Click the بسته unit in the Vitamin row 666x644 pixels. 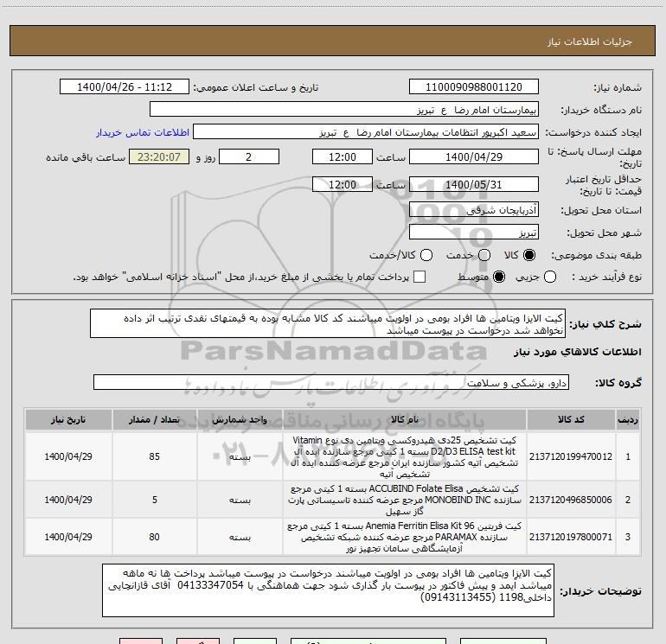(x=240, y=457)
